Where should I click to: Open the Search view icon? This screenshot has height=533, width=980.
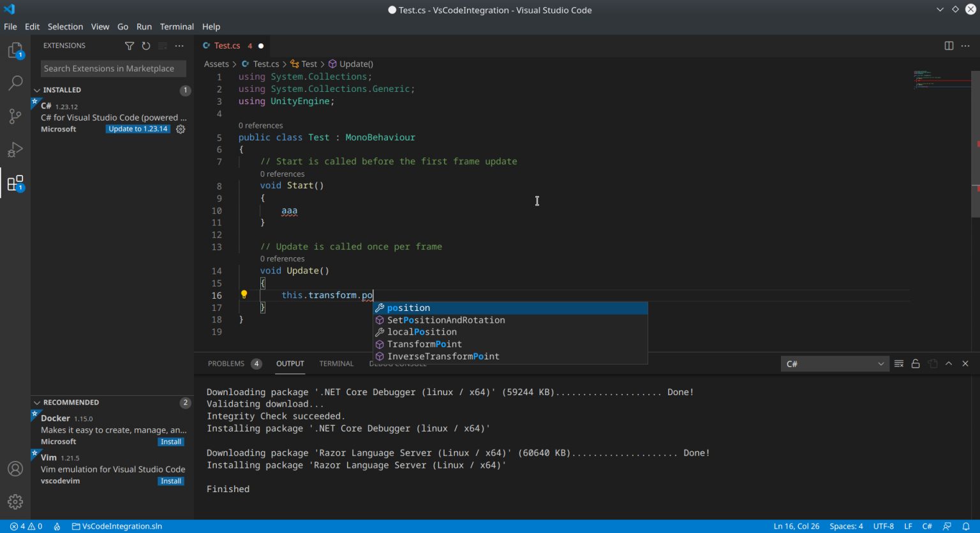pyautogui.click(x=15, y=83)
